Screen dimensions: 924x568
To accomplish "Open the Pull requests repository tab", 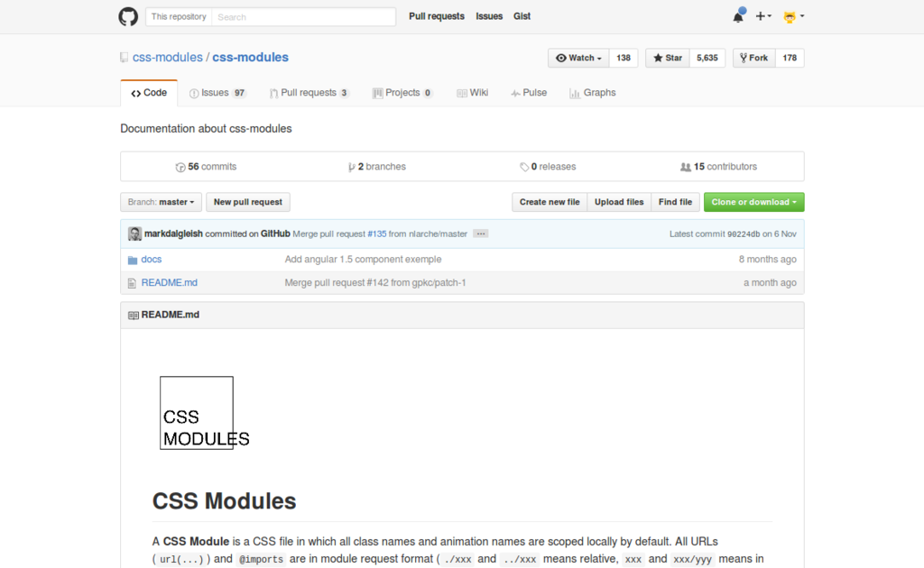I will pyautogui.click(x=310, y=93).
